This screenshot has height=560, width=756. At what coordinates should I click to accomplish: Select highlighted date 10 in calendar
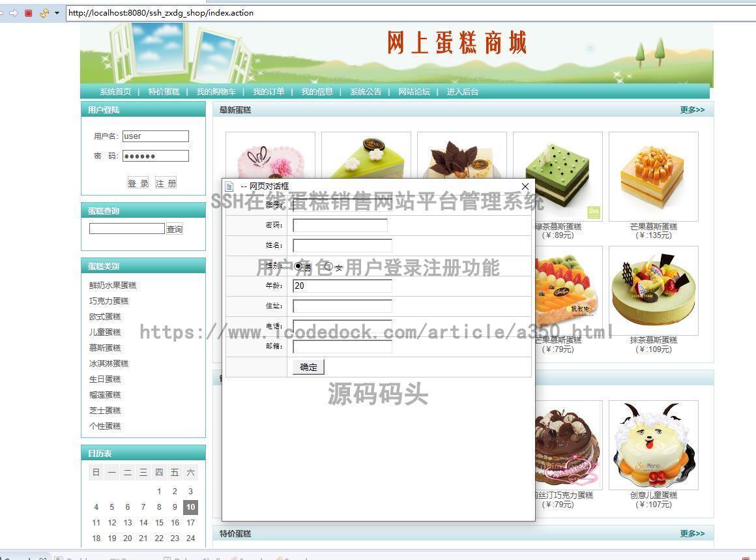[190, 507]
